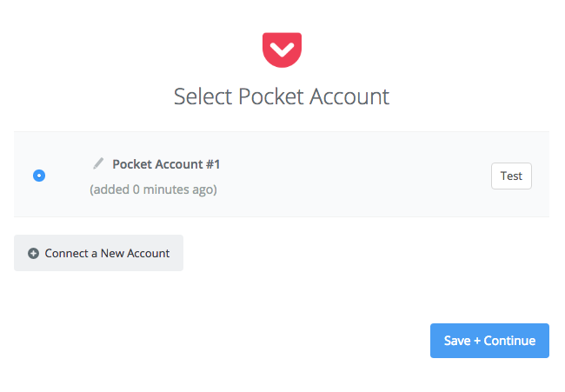
Task: Verify account using Test button in account row
Action: click(511, 176)
